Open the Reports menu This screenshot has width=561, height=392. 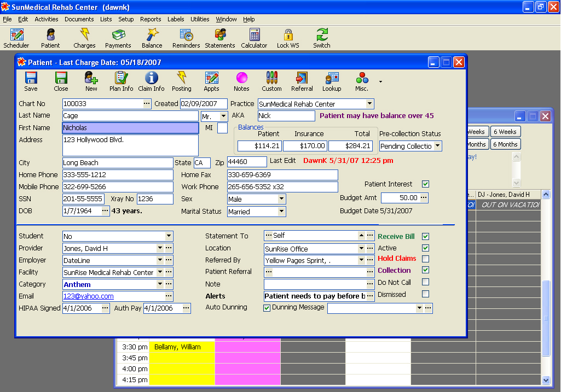point(151,19)
